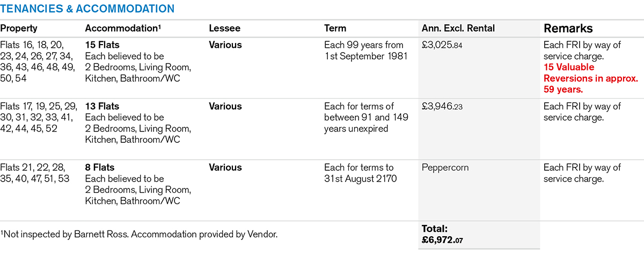Select the Lessee column header
Viewport: 644px width, 254px height.
224,28
